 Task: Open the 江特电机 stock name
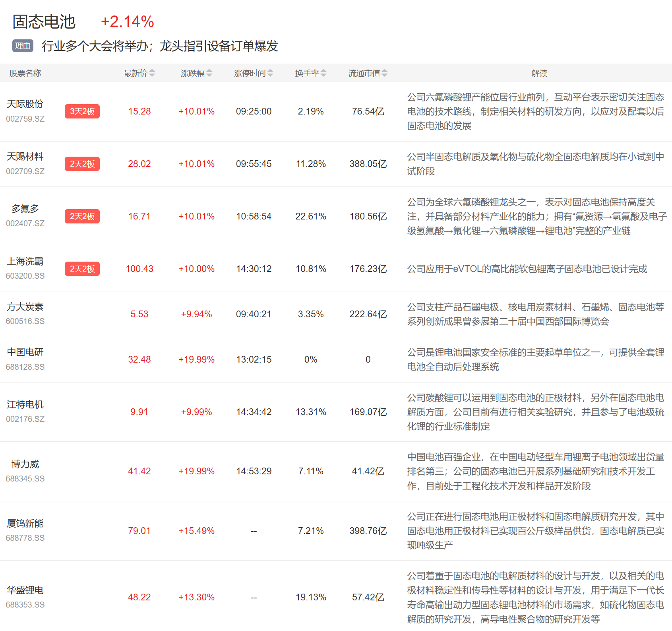[25, 404]
